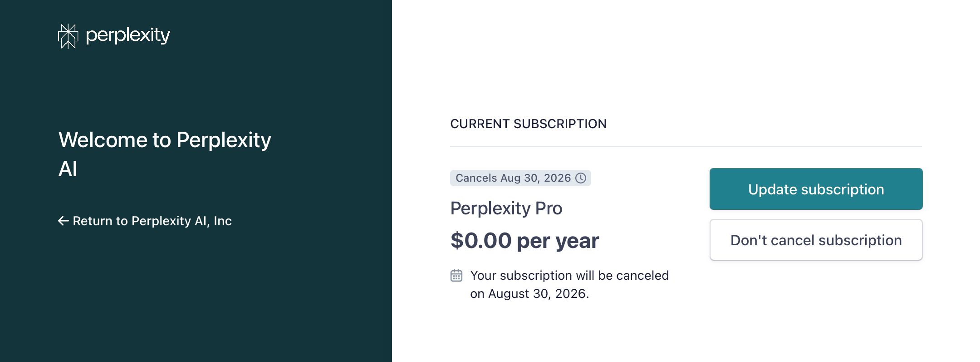Click the clock icon in cancel badge
Image resolution: width=980 pixels, height=362 pixels.
pos(581,178)
